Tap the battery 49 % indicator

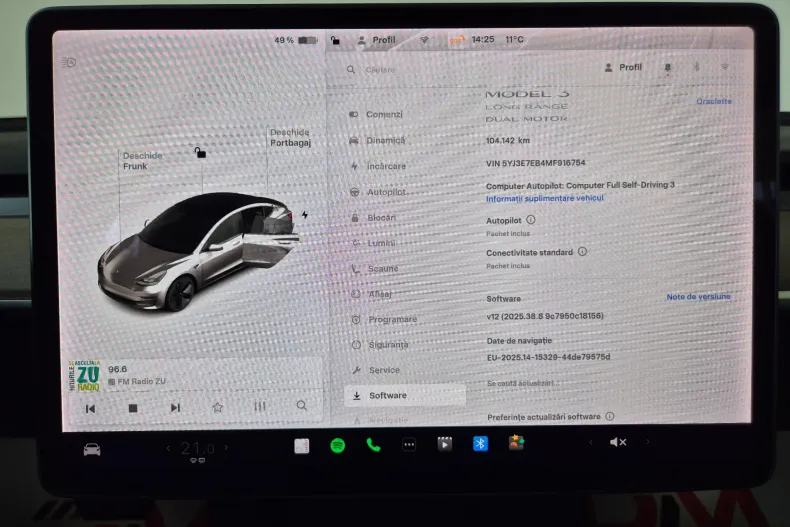(x=296, y=40)
